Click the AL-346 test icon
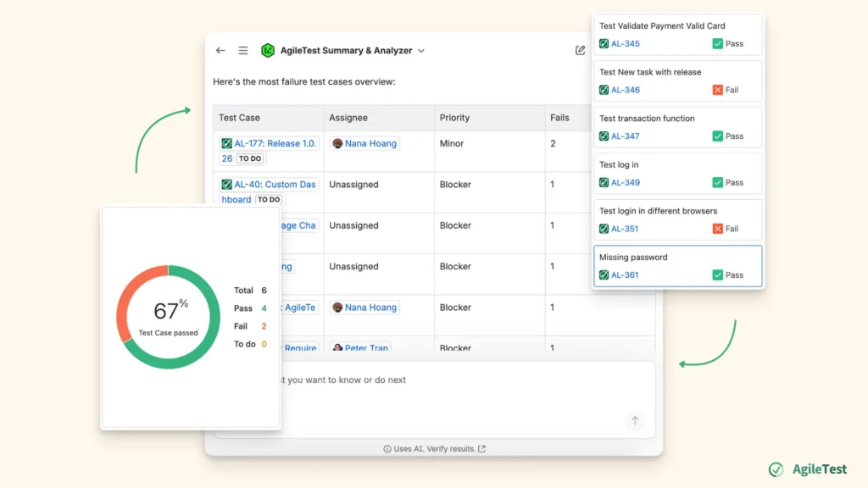Viewport: 868px width, 488px height. (604, 90)
